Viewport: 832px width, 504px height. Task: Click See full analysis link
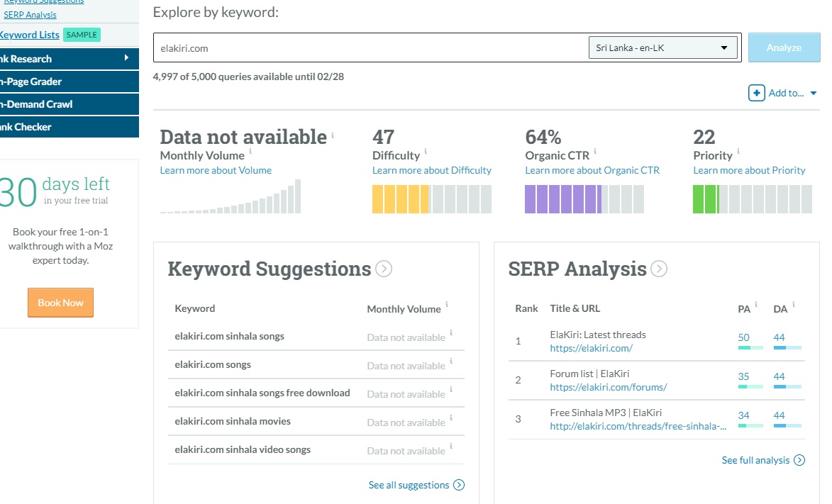(755, 460)
